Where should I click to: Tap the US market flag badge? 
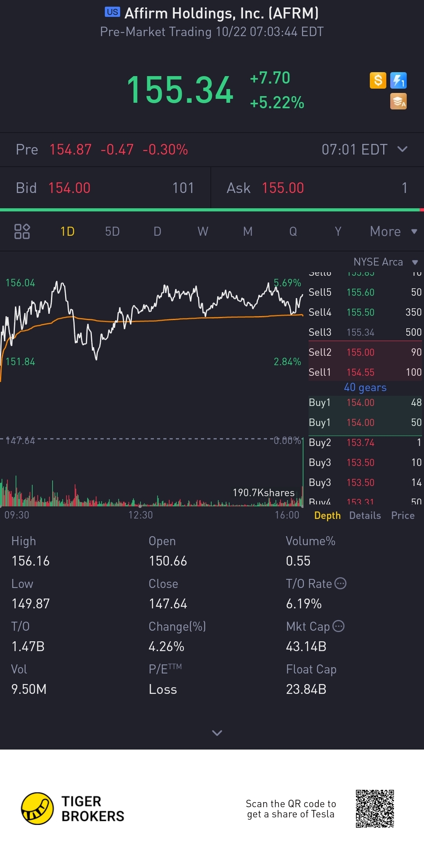112,12
